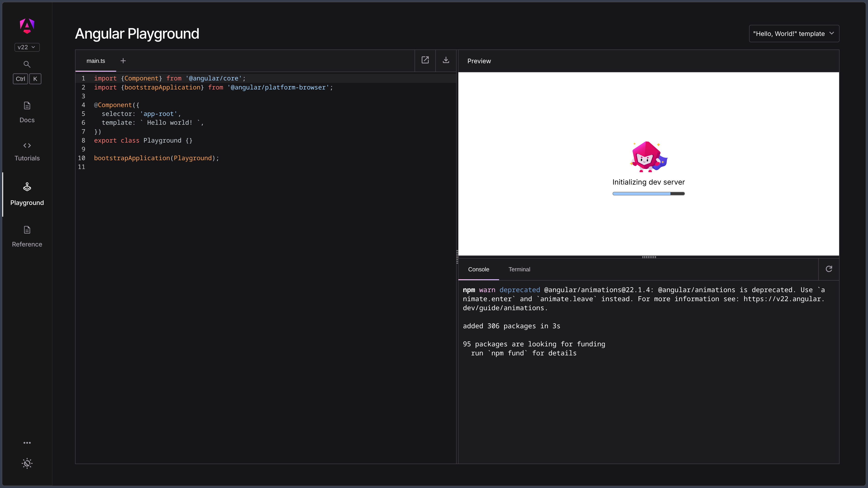Click line number 11 in gutter

[82, 167]
